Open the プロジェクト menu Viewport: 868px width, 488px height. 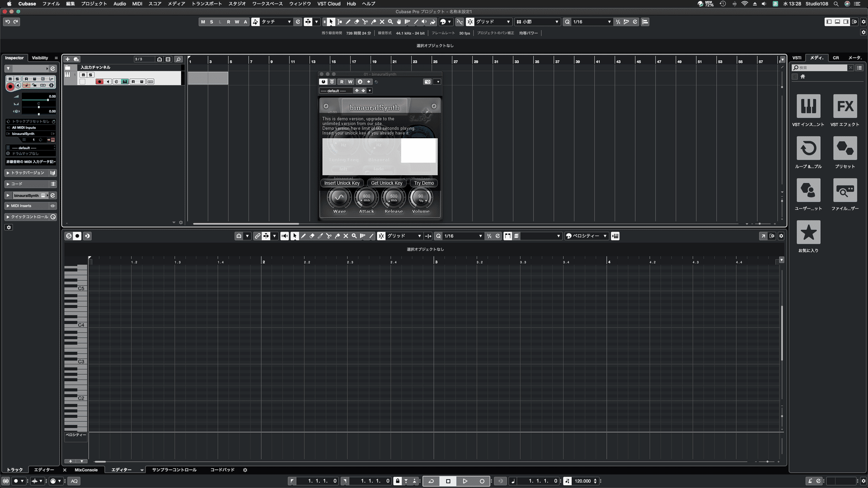click(x=94, y=4)
